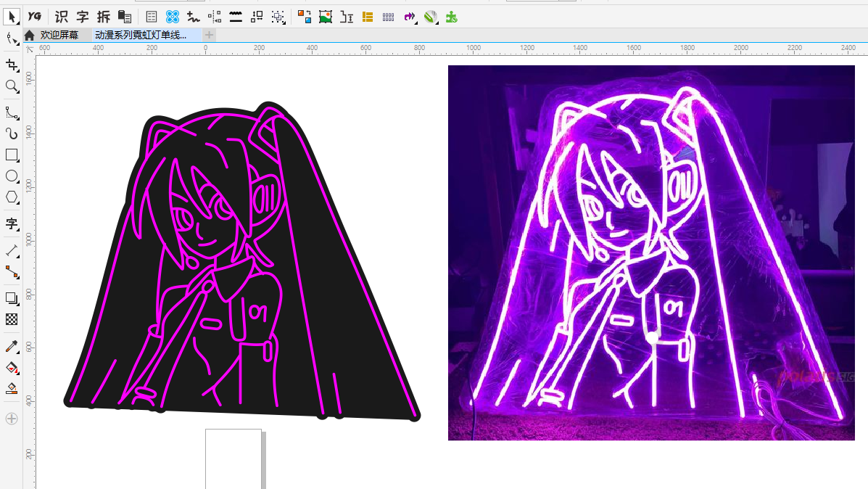The height and width of the screenshot is (489, 868).
Task: Click the orange-blue swap squares icon
Action: 305,17
